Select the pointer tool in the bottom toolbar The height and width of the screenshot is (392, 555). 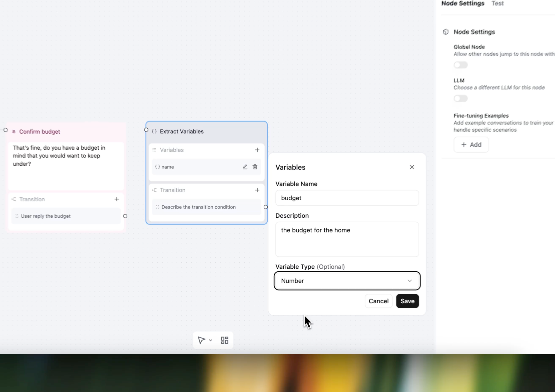coord(202,340)
